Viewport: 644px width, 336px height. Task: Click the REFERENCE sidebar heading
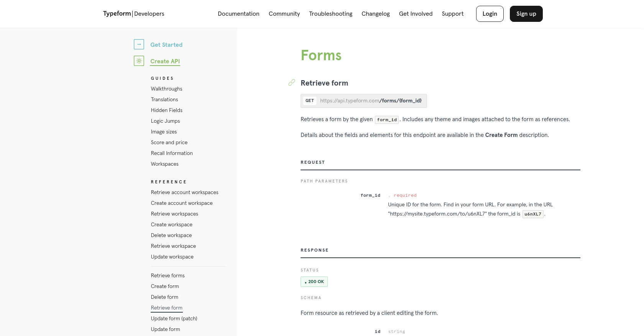point(169,182)
